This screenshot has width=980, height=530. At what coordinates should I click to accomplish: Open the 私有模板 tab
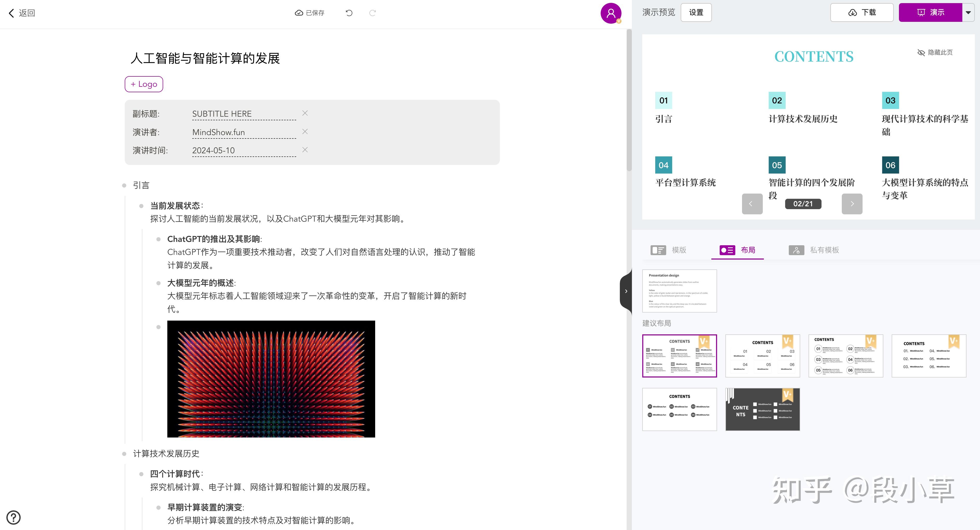[814, 250]
